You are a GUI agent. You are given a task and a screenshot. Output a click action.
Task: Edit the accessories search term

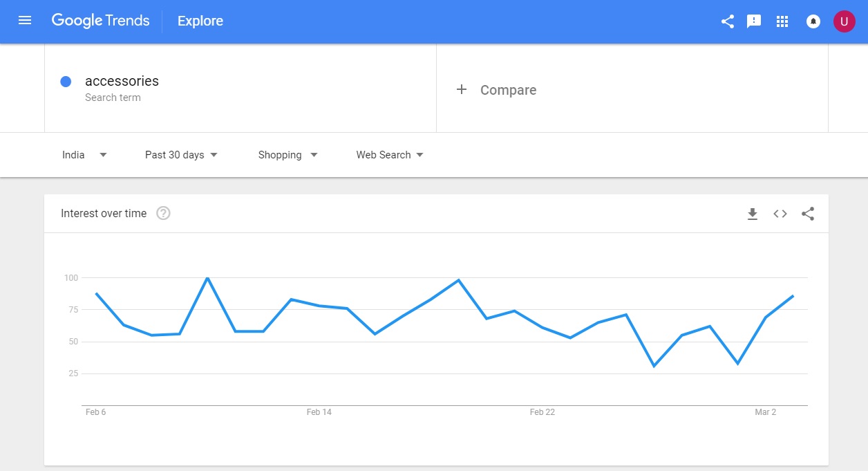pyautogui.click(x=122, y=81)
